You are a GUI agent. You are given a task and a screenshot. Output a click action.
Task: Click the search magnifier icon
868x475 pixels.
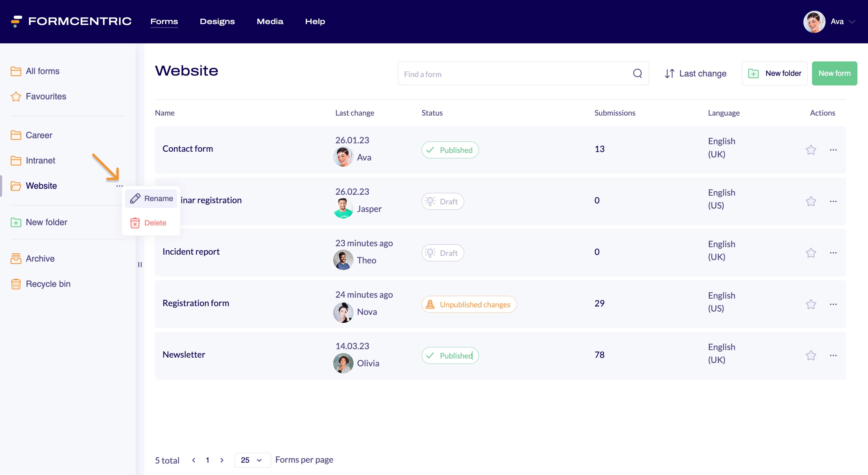637,73
